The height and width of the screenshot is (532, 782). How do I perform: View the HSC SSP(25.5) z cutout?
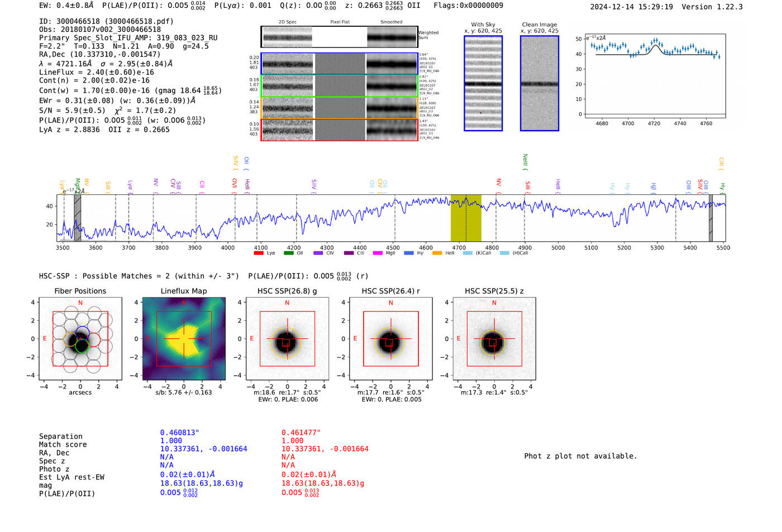(494, 339)
